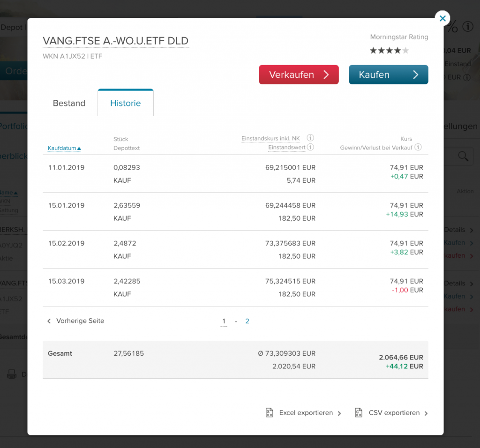Select the gain value +0,47 EUR
The image size is (480, 448).
click(x=406, y=177)
